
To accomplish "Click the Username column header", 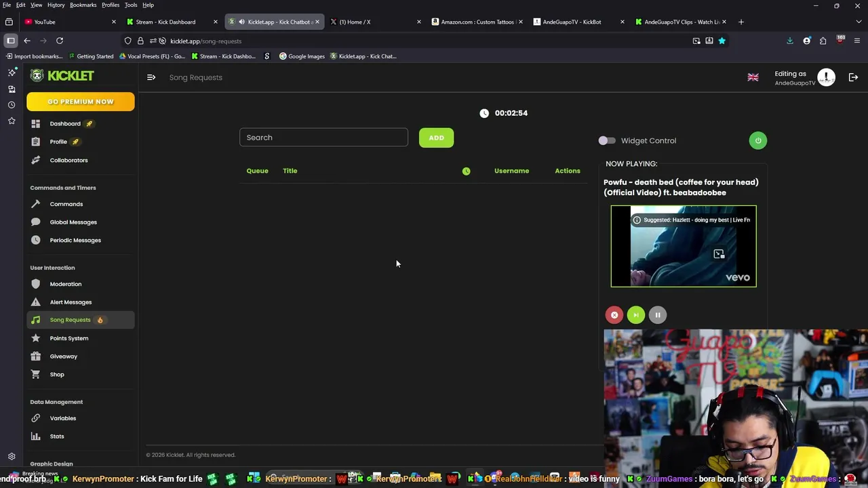I will 511,171.
